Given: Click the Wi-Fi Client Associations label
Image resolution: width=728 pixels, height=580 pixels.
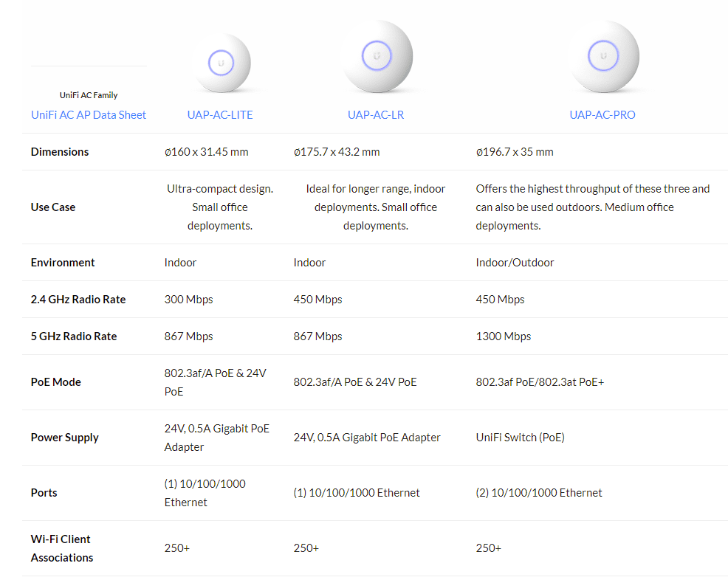Looking at the screenshot, I should coord(62,548).
